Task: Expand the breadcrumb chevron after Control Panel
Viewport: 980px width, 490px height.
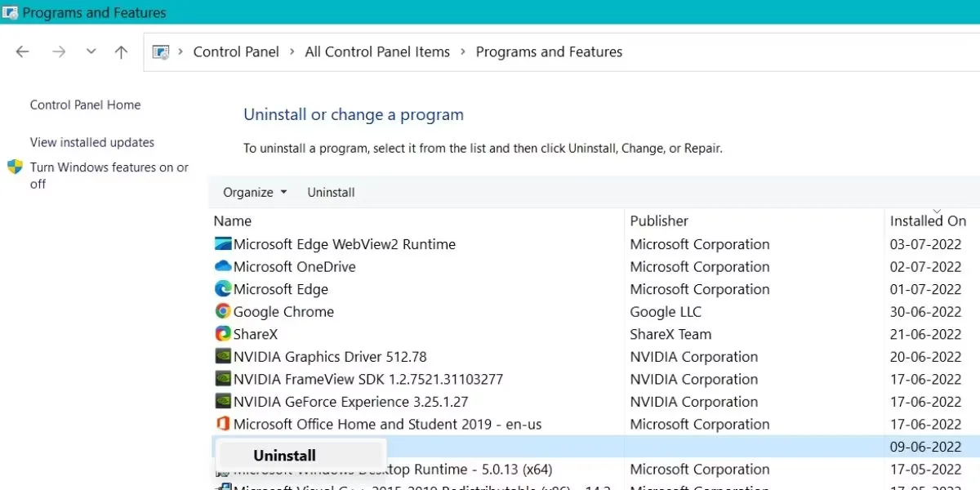Action: tap(290, 51)
